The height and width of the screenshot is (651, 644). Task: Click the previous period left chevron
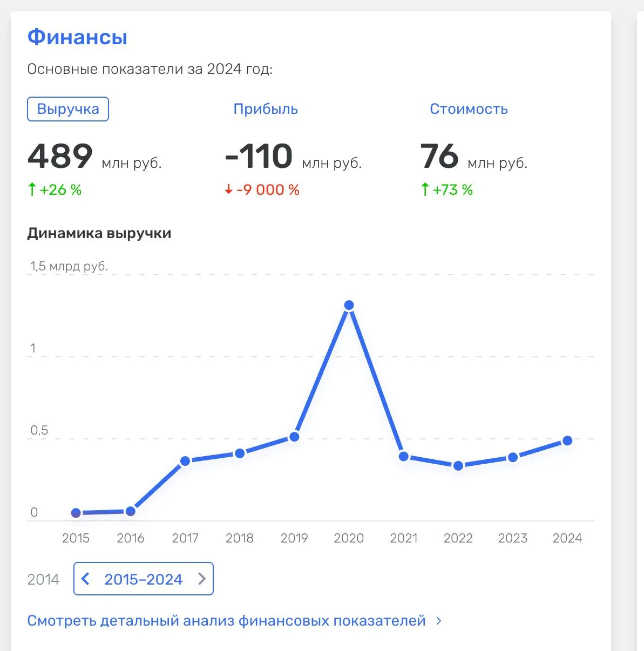point(85,579)
